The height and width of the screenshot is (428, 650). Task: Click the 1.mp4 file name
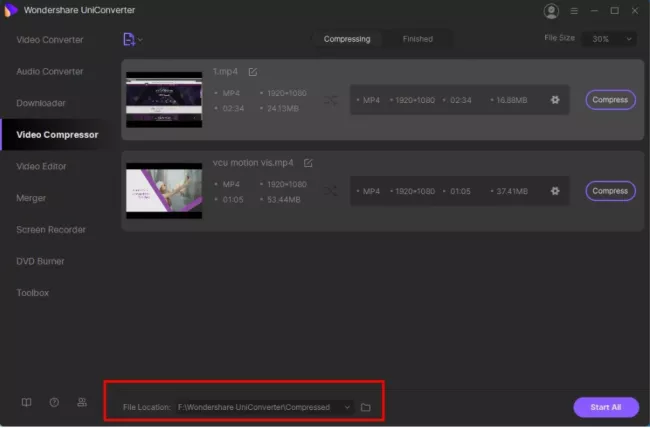[226, 72]
